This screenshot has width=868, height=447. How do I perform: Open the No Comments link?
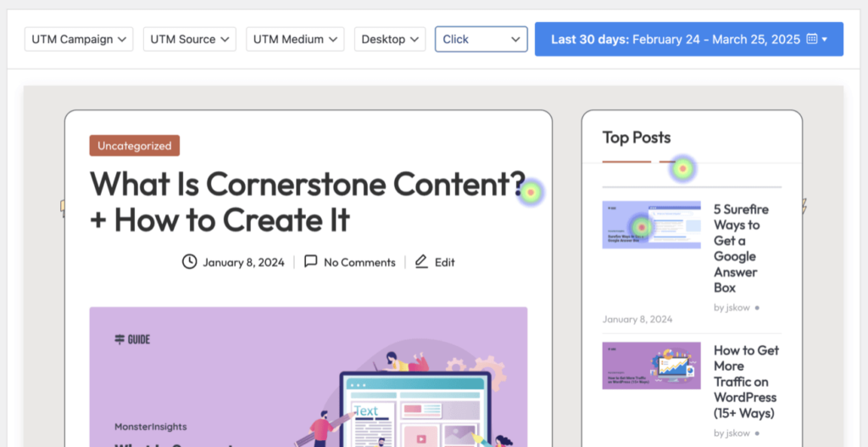tap(359, 262)
